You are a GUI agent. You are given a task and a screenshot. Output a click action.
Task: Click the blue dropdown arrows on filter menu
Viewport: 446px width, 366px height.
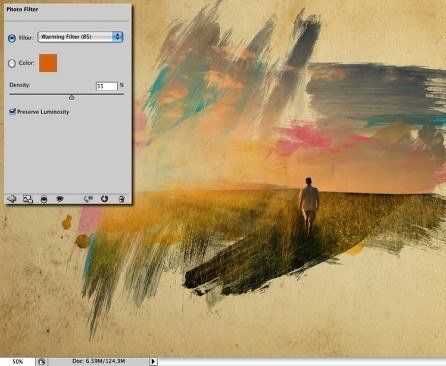(x=118, y=37)
